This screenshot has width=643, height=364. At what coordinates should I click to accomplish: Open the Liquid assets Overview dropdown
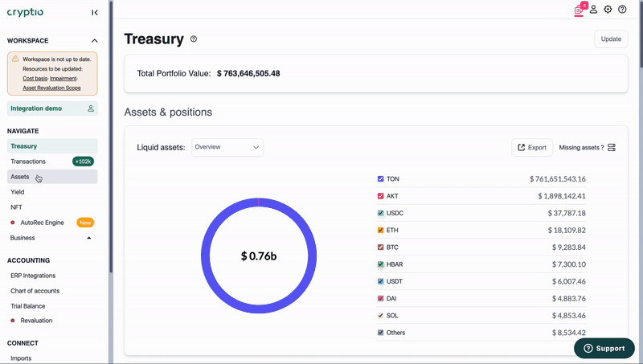coord(227,147)
